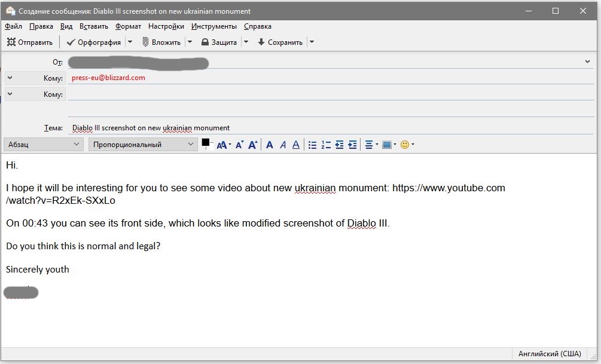Open the Пропорциональный font dropdown
Image resolution: width=601 pixels, height=364 pixels.
click(x=143, y=145)
